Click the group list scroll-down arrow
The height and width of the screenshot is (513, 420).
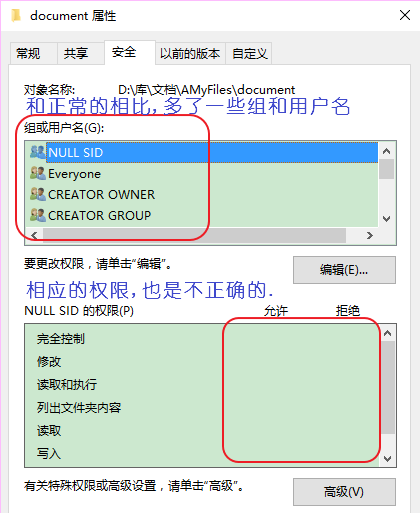click(x=387, y=219)
